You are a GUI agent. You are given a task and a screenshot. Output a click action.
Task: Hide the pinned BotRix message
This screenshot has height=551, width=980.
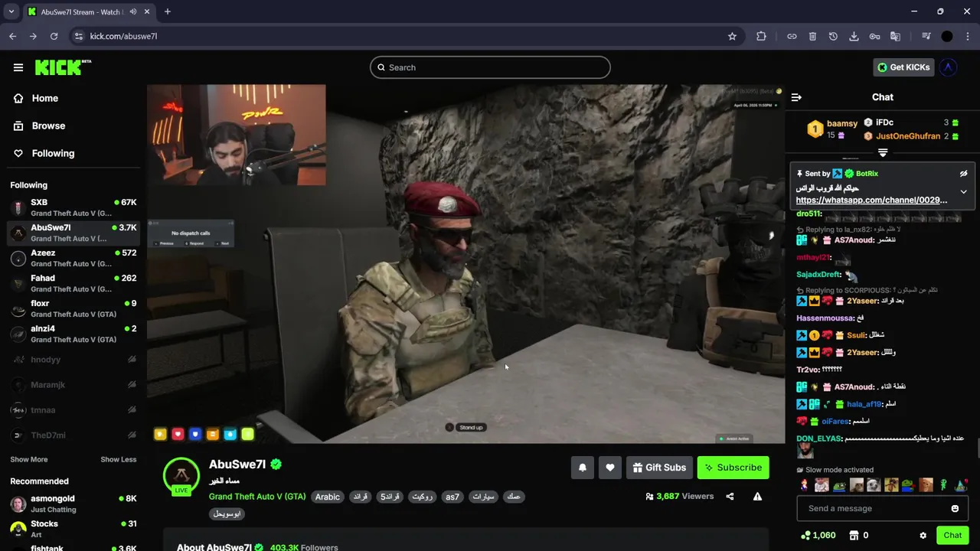point(963,174)
